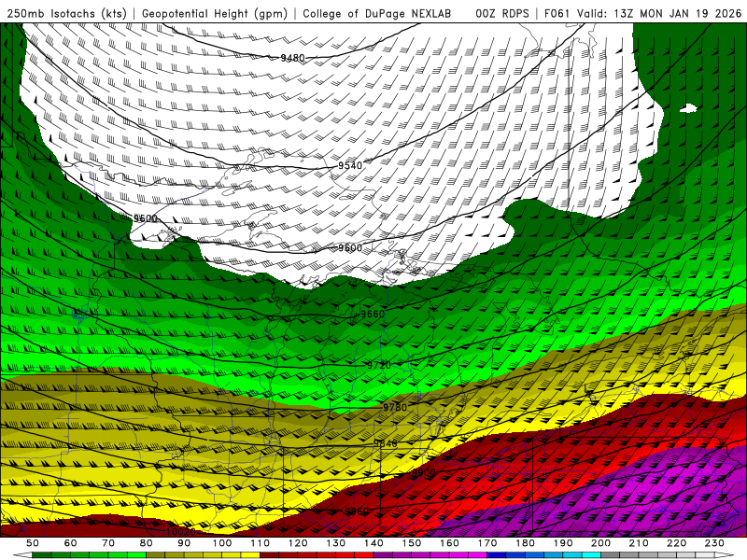This screenshot has height=560, width=747.
Task: Click the dark maroon swatch starting at 110
Action: [x=269, y=555]
